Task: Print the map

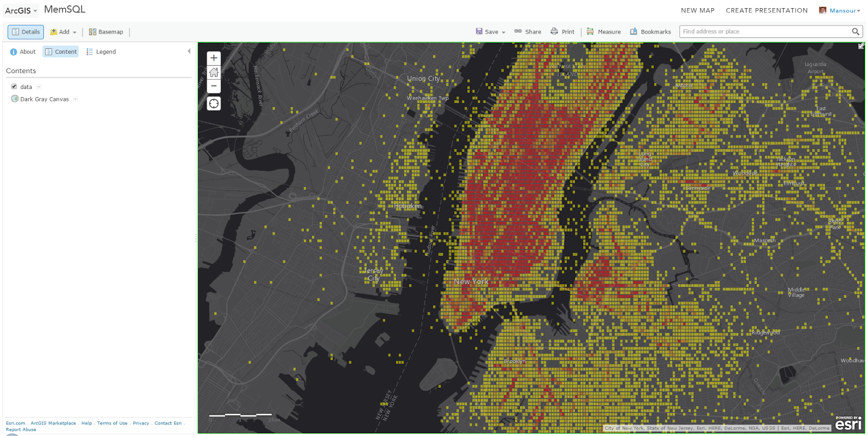Action: pyautogui.click(x=562, y=32)
